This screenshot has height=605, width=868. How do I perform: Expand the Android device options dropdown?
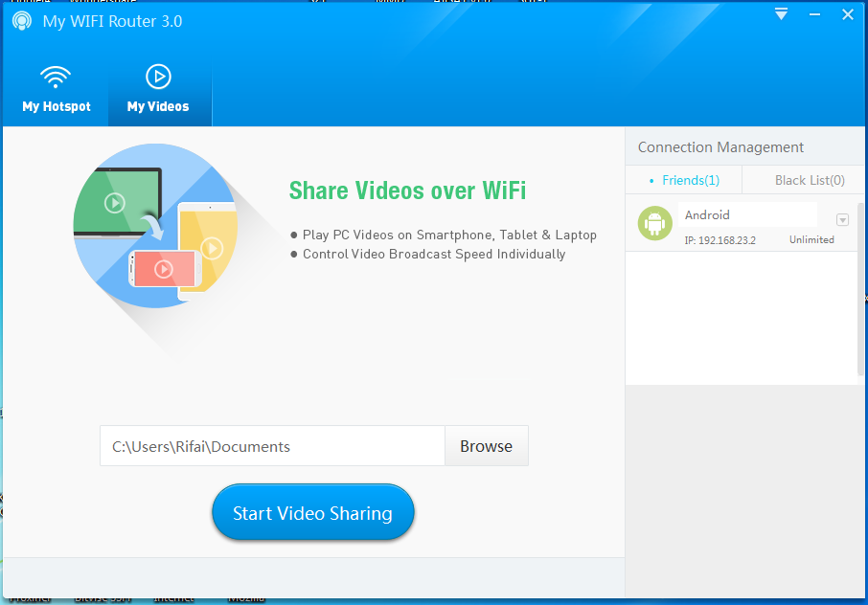(842, 220)
